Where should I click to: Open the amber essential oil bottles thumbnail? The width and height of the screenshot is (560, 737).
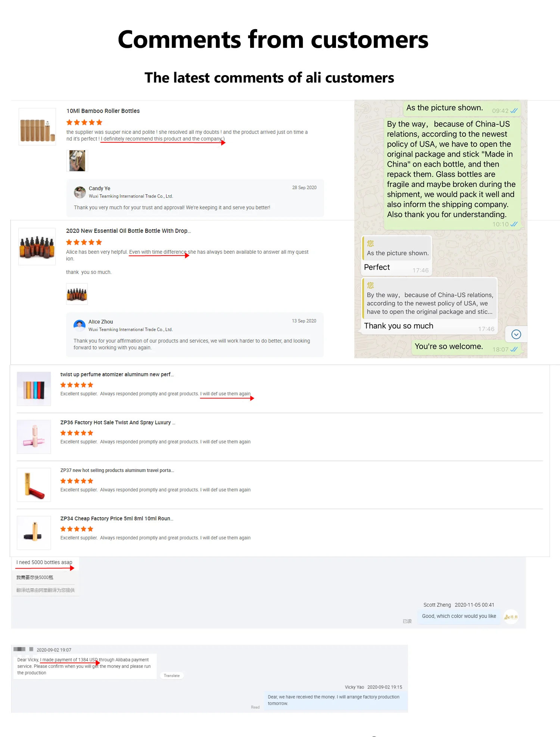37,247
